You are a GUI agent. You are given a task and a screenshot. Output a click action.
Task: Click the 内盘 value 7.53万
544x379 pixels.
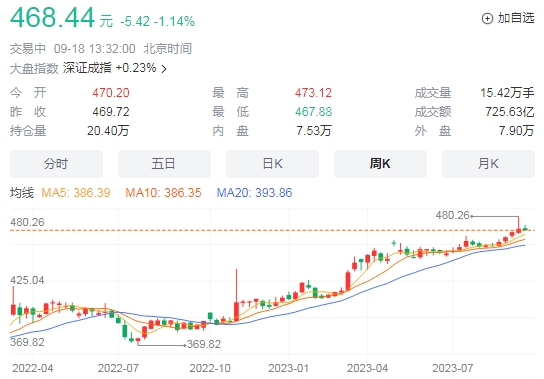(314, 131)
